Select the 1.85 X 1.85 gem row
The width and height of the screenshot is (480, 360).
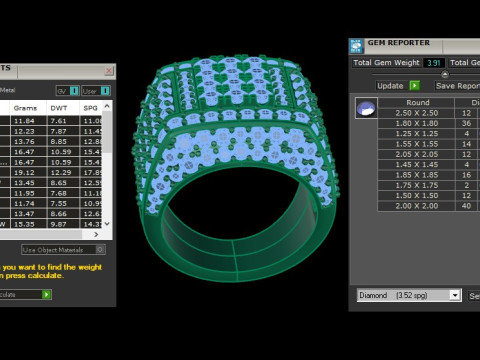point(429,175)
